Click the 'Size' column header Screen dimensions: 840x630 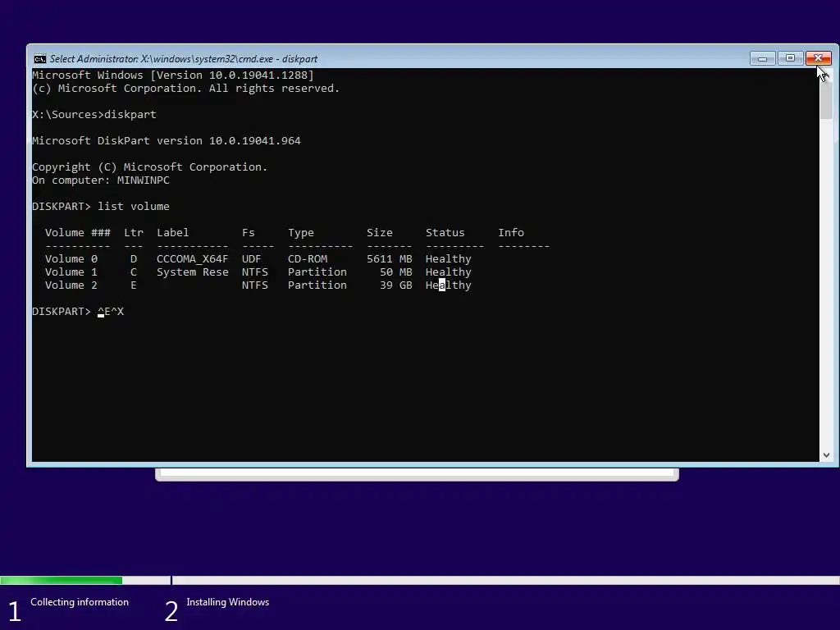tap(379, 232)
